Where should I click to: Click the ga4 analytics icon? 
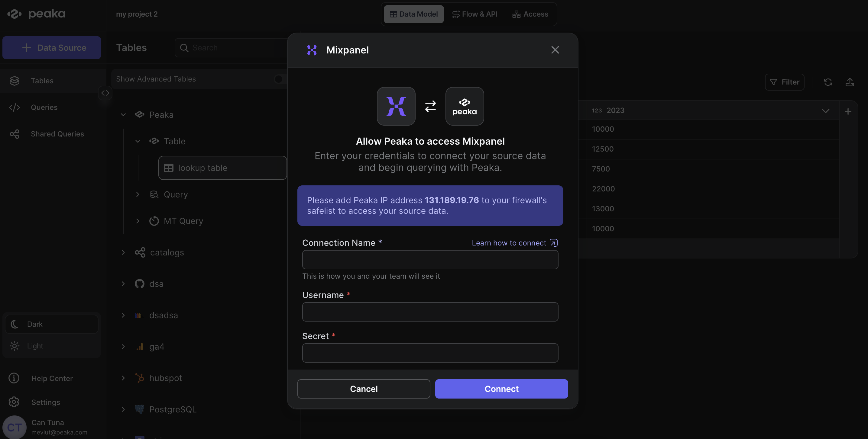(140, 347)
